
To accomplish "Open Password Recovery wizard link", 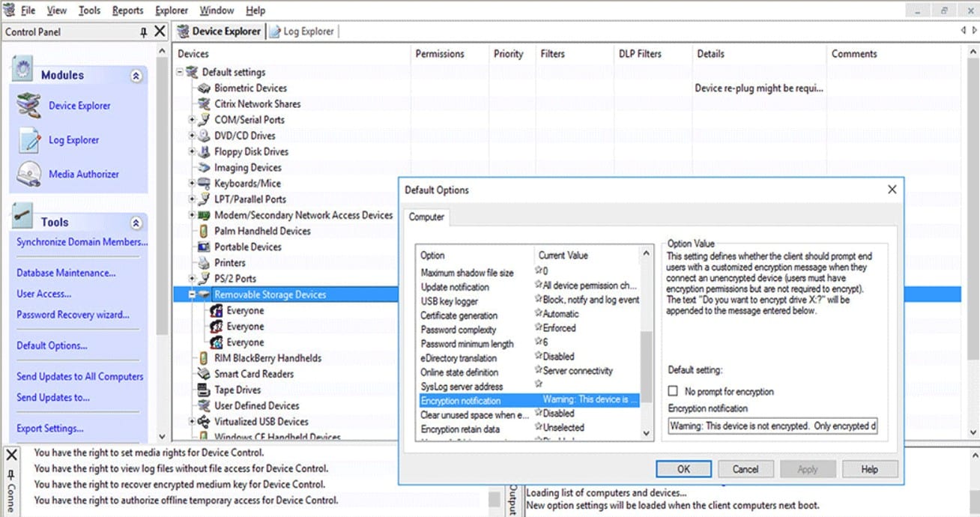I will point(73,315).
